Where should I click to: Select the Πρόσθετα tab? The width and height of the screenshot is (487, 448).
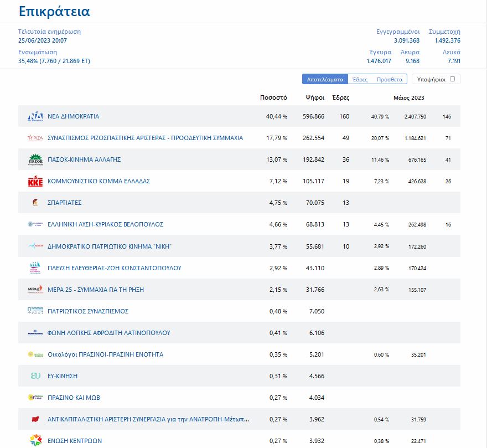[x=389, y=79]
